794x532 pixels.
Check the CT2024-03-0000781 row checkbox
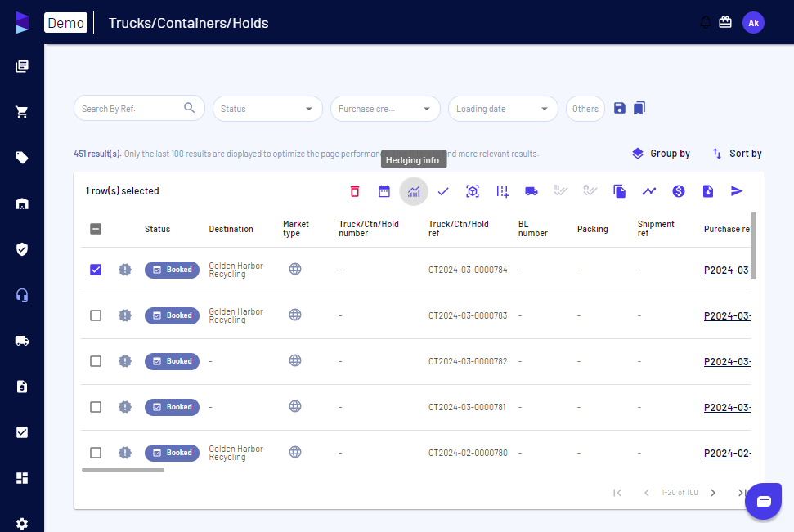click(96, 407)
